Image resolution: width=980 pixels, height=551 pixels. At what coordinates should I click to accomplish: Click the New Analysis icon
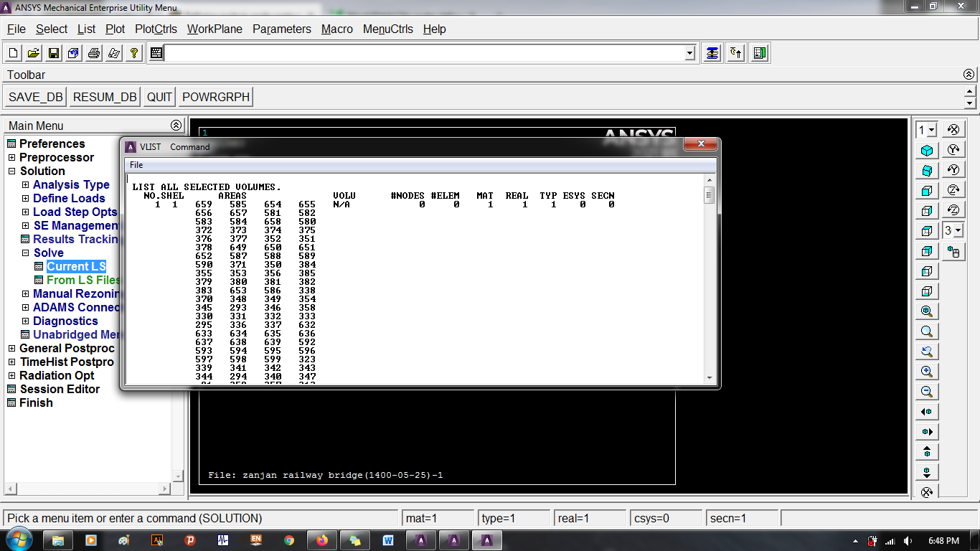tap(14, 53)
